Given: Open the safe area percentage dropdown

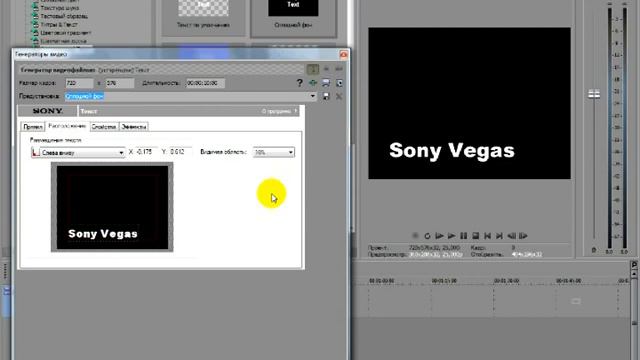Looking at the screenshot, I should tap(273, 152).
